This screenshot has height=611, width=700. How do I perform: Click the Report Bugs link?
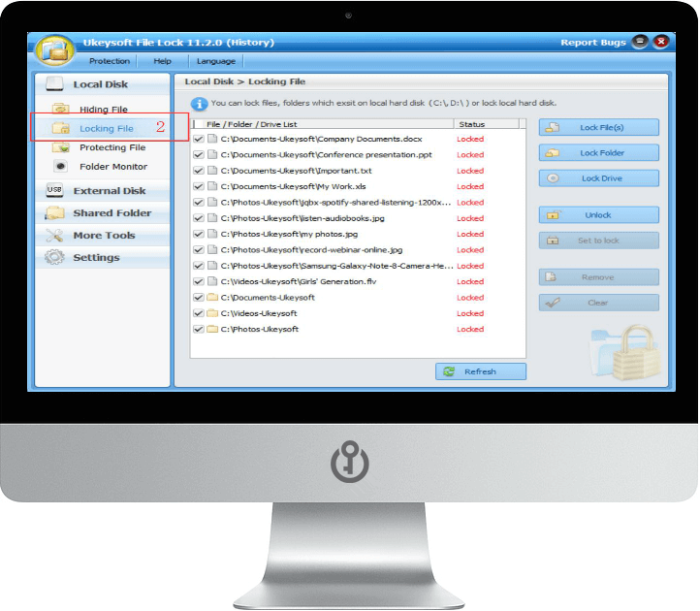pyautogui.click(x=593, y=43)
